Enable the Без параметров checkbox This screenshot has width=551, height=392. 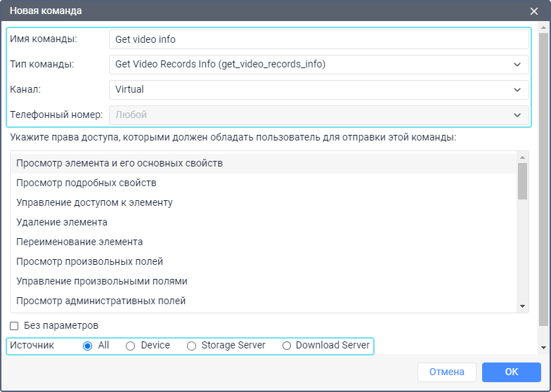coord(14,326)
